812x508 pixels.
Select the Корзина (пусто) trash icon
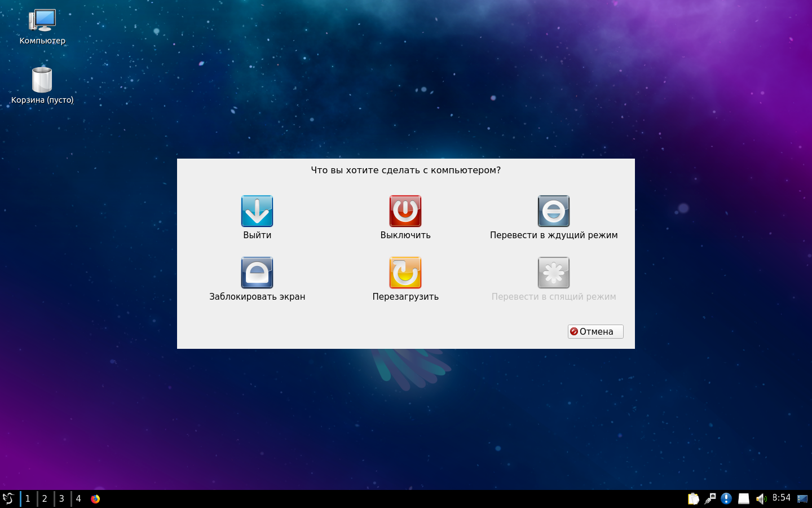(42, 81)
